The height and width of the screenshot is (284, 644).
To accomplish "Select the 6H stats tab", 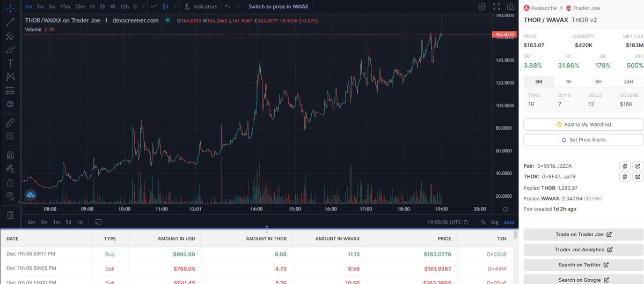I will pyautogui.click(x=598, y=81).
